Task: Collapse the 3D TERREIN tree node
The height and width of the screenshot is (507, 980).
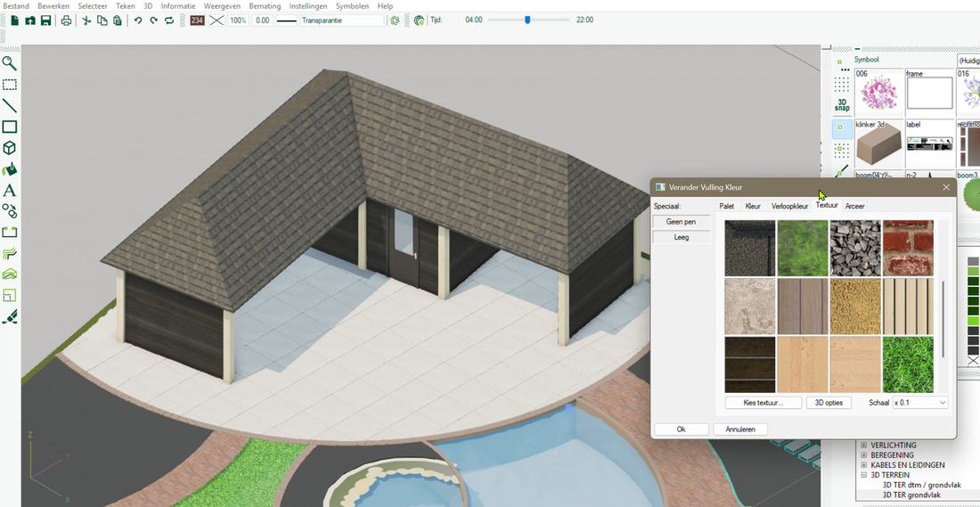Action: tap(862, 475)
